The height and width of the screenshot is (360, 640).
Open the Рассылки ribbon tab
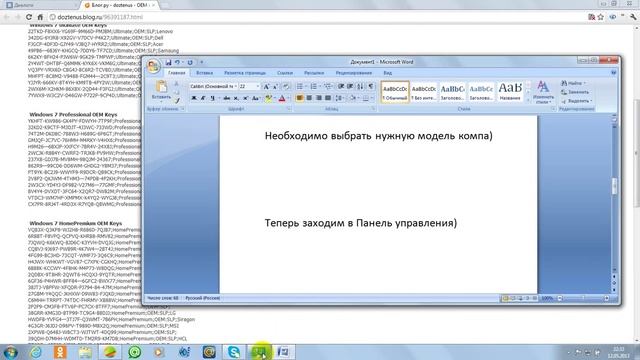click(314, 73)
